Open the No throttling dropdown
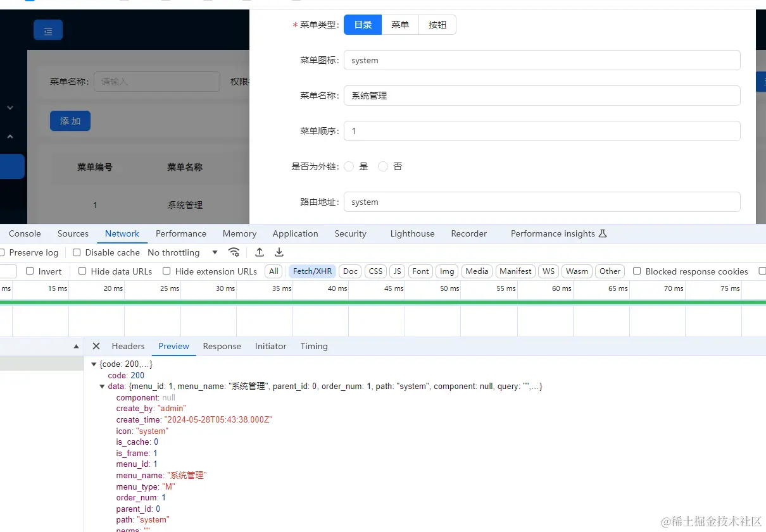This screenshot has width=766, height=532. coord(183,252)
